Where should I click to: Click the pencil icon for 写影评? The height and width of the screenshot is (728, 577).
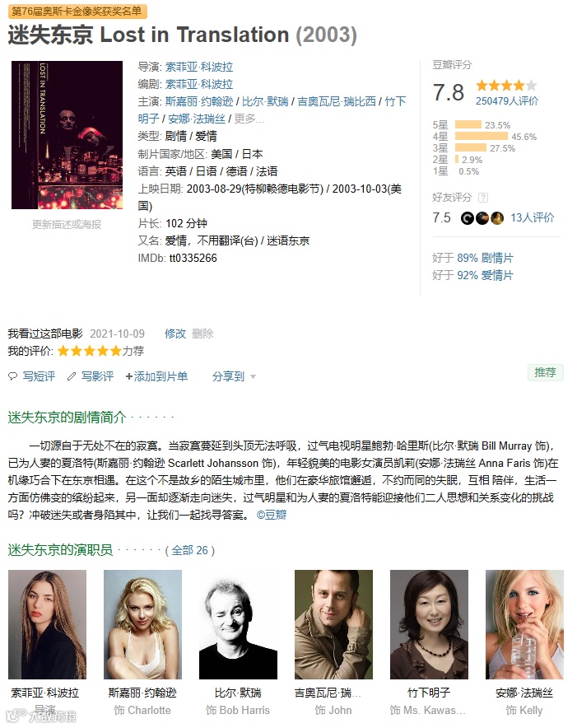(72, 376)
